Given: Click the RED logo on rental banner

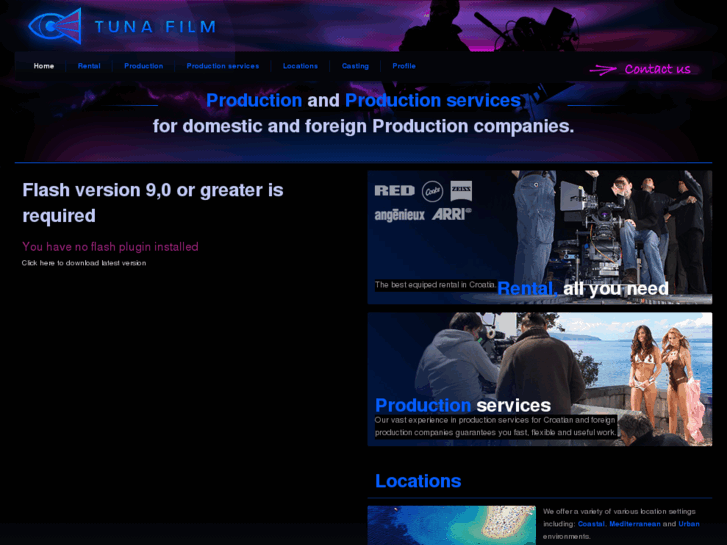Looking at the screenshot, I should click(395, 191).
